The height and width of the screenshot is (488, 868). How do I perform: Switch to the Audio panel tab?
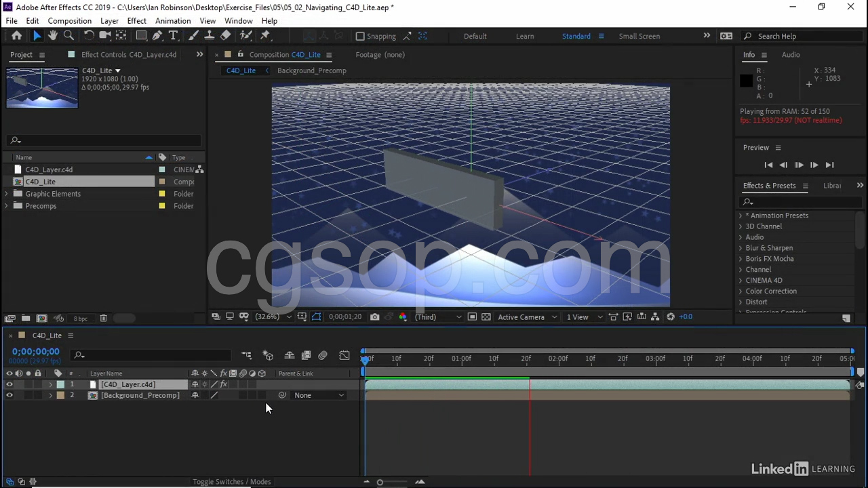coord(791,55)
